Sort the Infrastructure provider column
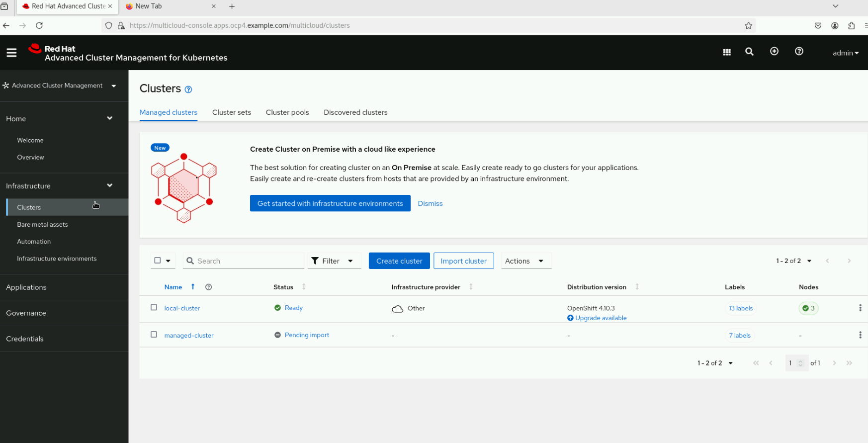 [x=471, y=287]
